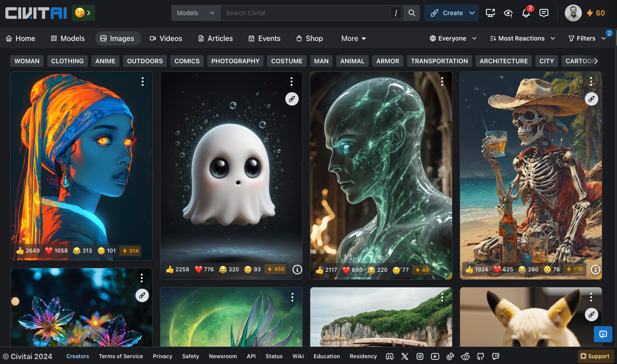Click remix brush icon on skeleton image
This screenshot has height=364, width=617.
pos(592,99)
